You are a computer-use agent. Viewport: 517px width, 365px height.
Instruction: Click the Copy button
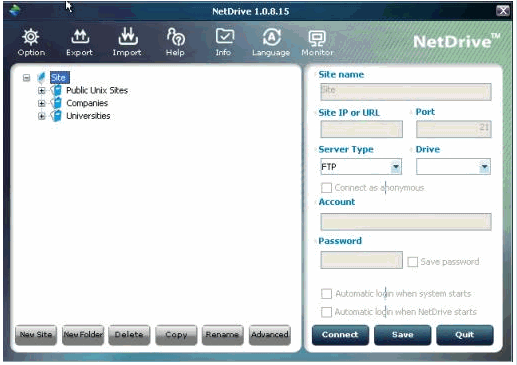pyautogui.click(x=176, y=335)
